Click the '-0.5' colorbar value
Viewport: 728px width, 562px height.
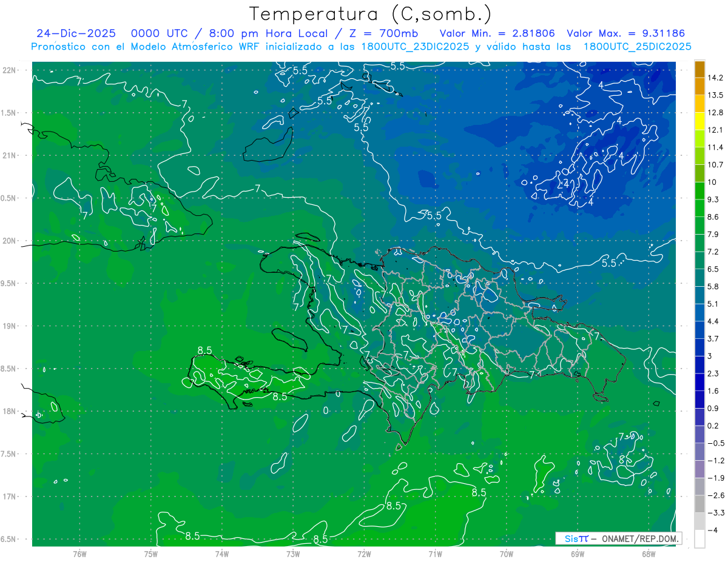716,443
